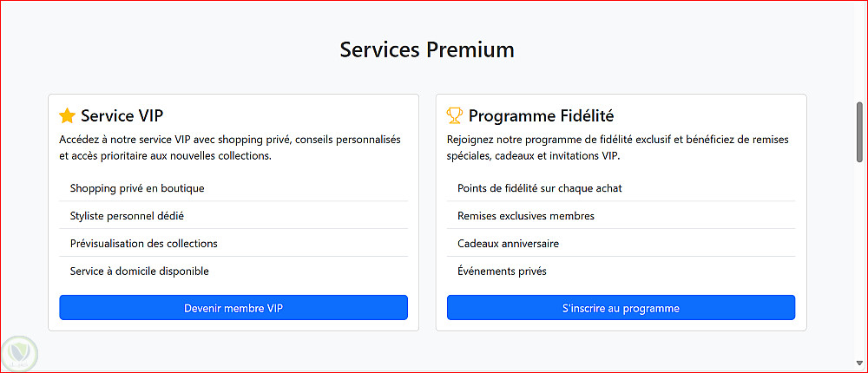
Task: Select Remises exclusives membres
Action: tap(526, 216)
